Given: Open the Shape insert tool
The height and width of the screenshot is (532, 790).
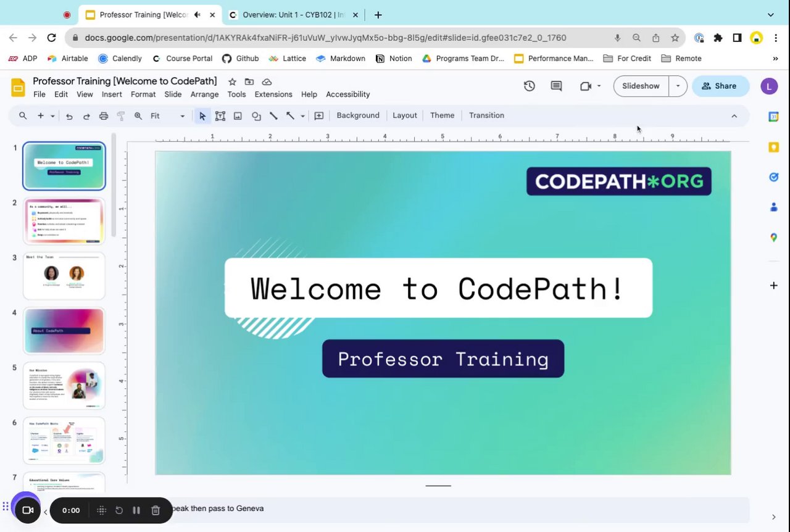Looking at the screenshot, I should (x=256, y=116).
